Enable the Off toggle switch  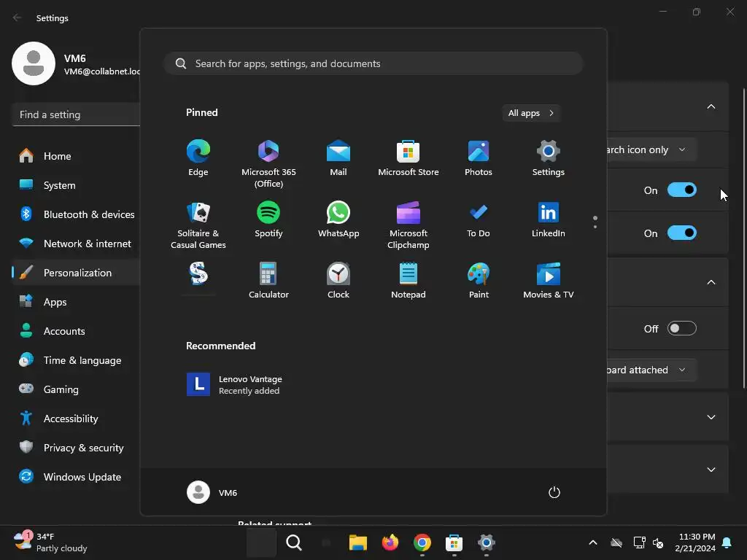[x=682, y=329]
